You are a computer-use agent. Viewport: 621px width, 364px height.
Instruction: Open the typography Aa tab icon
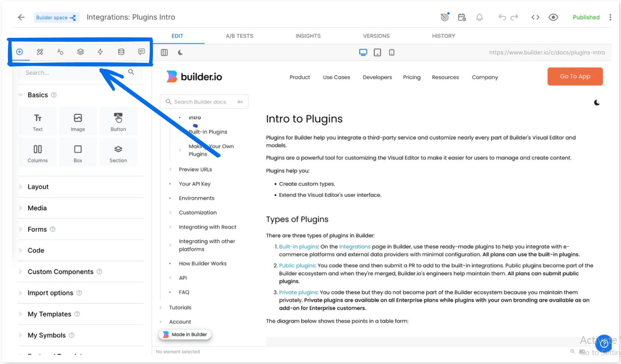(x=60, y=52)
